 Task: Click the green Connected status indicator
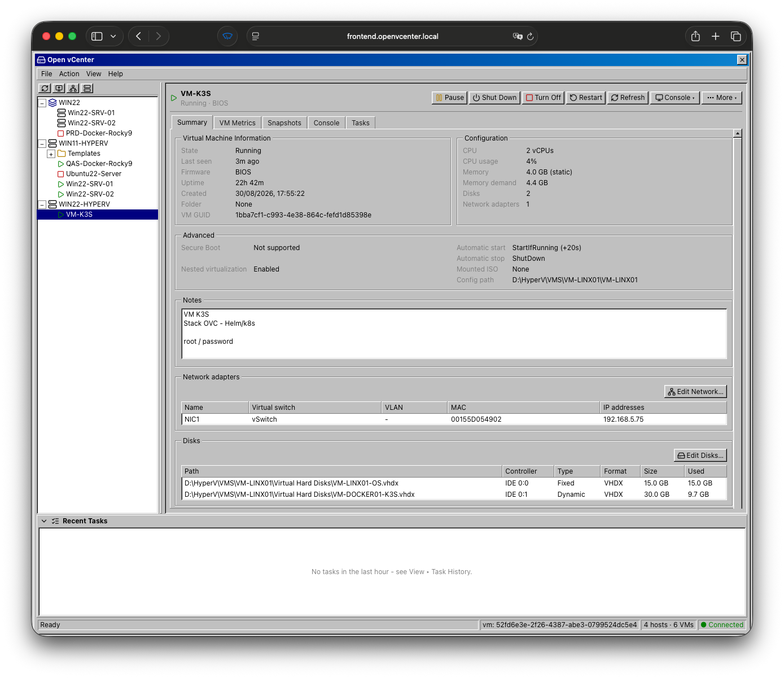point(722,625)
